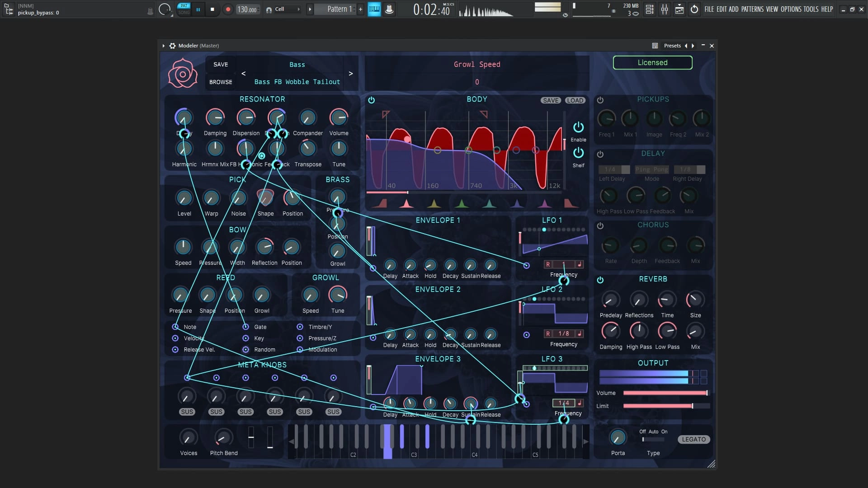Toggle PAT/SONG mode switch
The height and width of the screenshot is (488, 868).
point(184,9)
